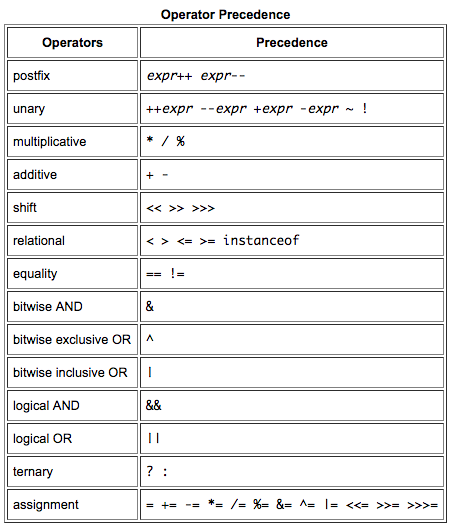Click the Operator Precedence table title

(225, 15)
